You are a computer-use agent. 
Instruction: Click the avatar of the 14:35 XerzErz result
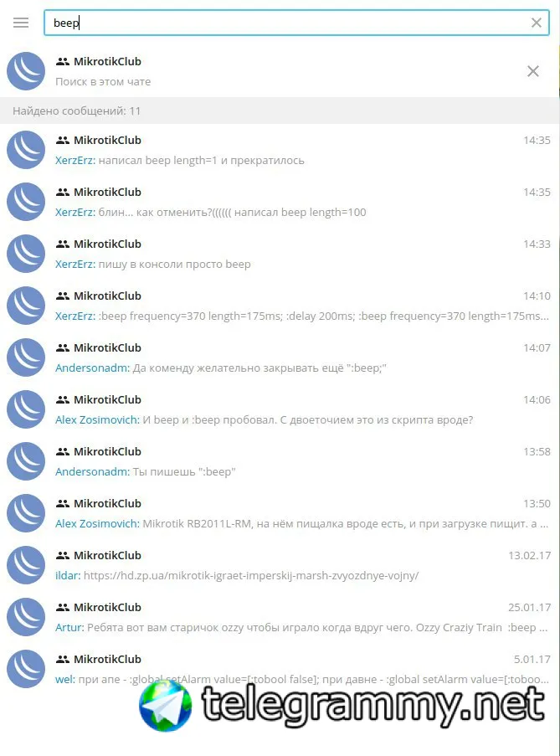pyautogui.click(x=26, y=150)
